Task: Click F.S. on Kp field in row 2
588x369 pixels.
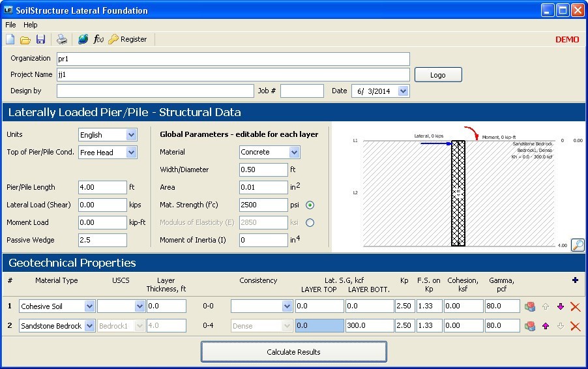Action: (x=429, y=325)
